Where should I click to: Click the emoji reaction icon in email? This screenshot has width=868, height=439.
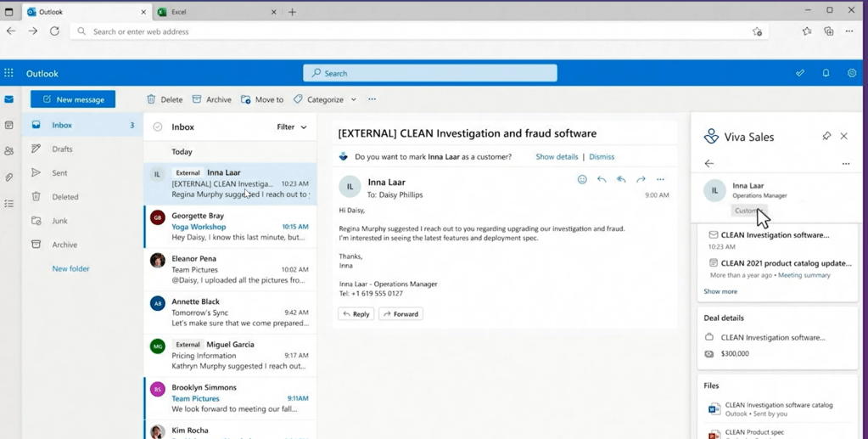[582, 179]
